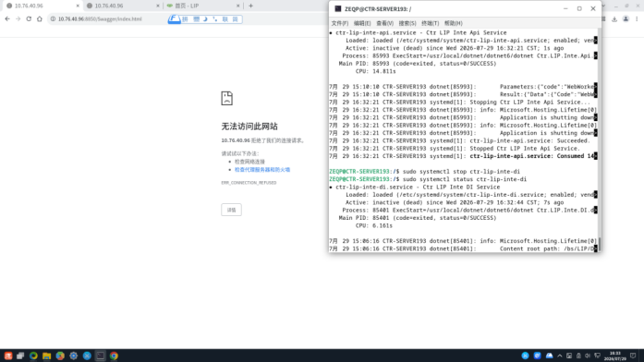Open terminal 查看(V) menu

tap(385, 23)
